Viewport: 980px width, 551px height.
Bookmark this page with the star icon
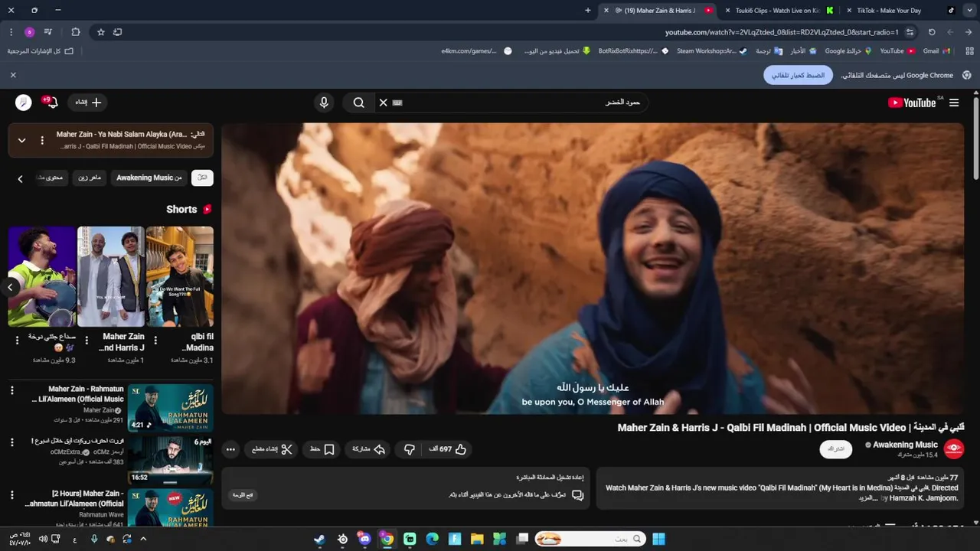[100, 32]
